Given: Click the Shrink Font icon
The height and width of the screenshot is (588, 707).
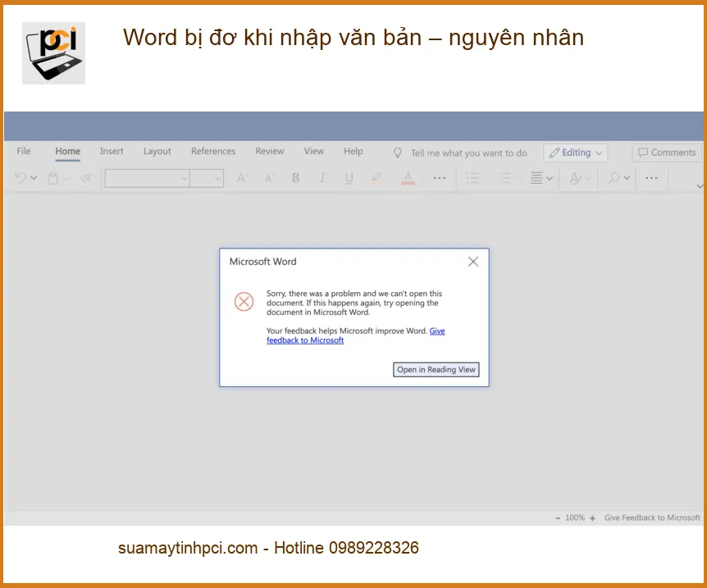Looking at the screenshot, I should [269, 178].
